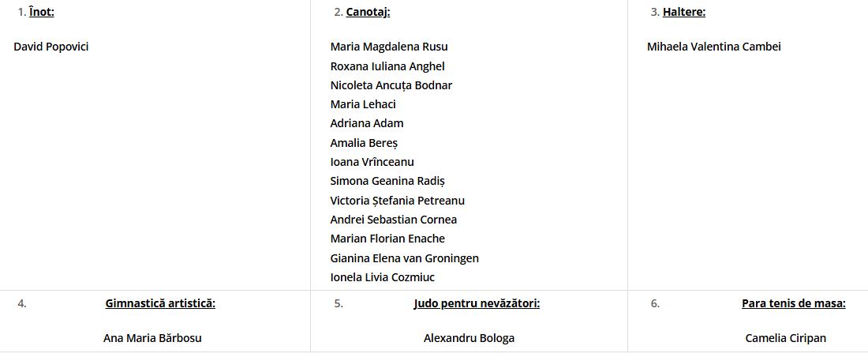Click the name Roxana Iuliana Anghel
The width and height of the screenshot is (868, 361).
[387, 66]
